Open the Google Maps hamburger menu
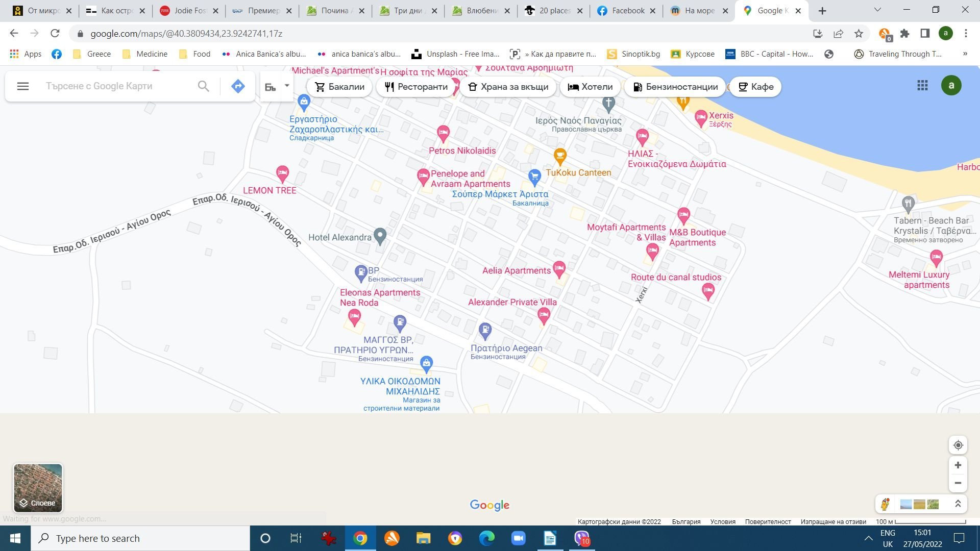 point(22,86)
